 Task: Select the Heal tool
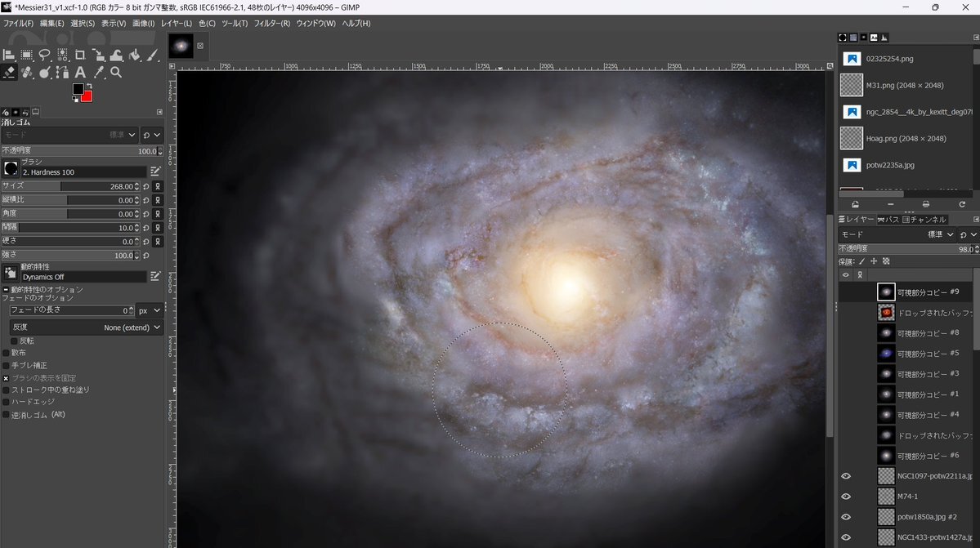click(27, 73)
